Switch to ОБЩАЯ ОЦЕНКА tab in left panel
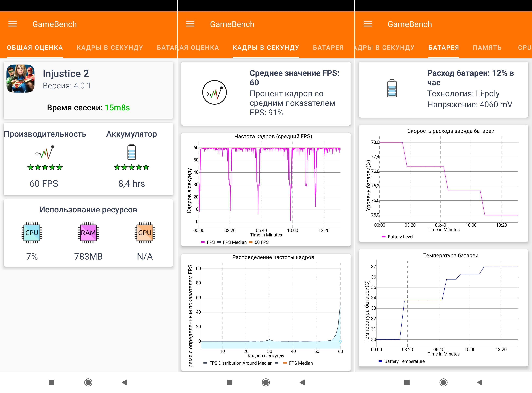The width and height of the screenshot is (532, 393). click(x=35, y=48)
